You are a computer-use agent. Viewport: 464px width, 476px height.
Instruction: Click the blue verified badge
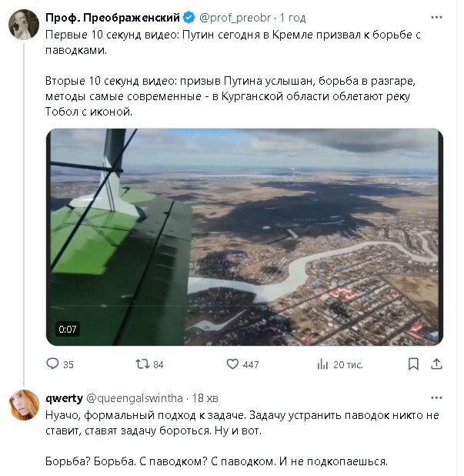(188, 17)
